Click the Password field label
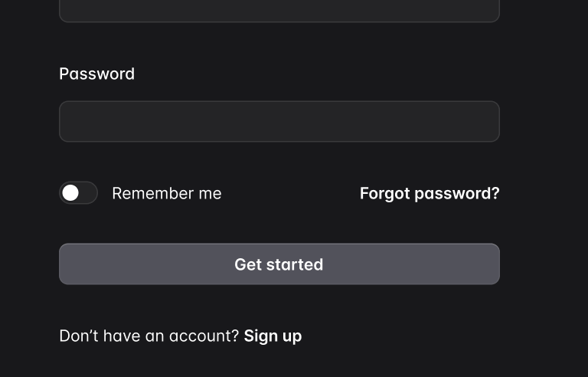 click(x=96, y=74)
